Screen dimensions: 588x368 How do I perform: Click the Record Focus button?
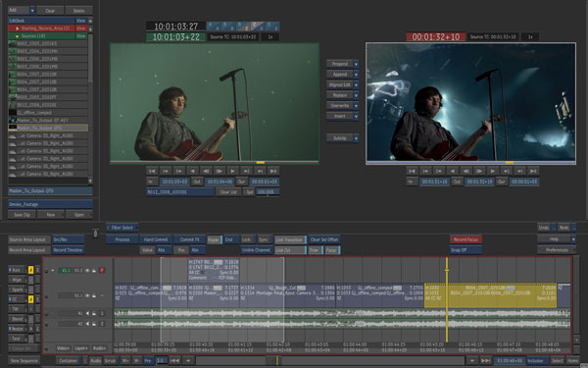coord(465,239)
